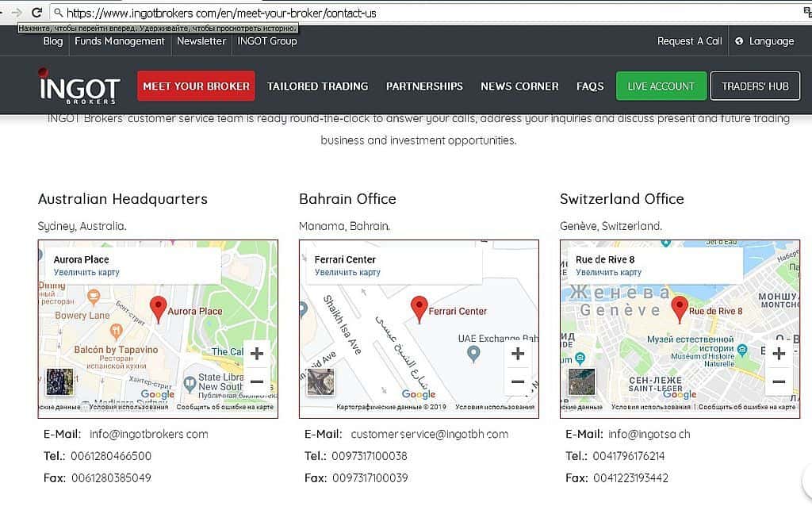Click the INGOT Brokers logo

[x=79, y=86]
